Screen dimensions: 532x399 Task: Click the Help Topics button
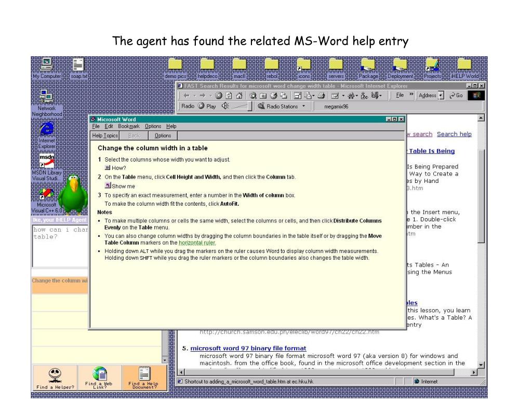click(105, 136)
